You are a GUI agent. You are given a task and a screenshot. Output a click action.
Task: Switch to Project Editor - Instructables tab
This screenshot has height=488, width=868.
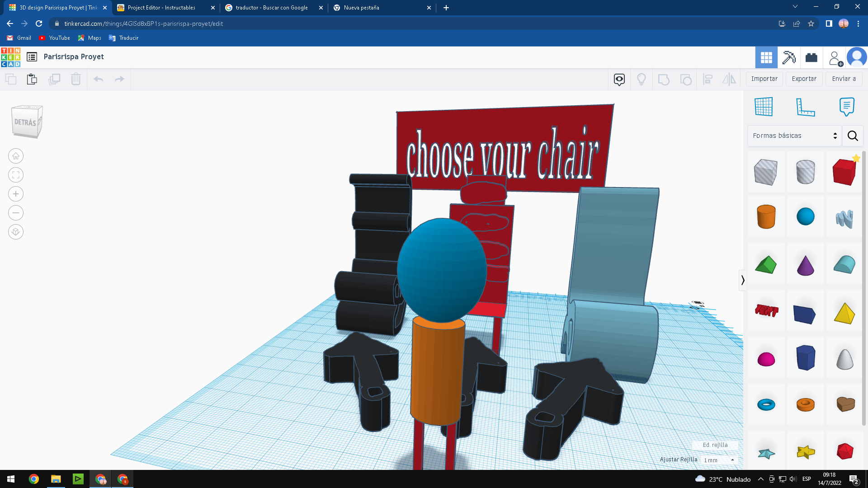coord(161,8)
